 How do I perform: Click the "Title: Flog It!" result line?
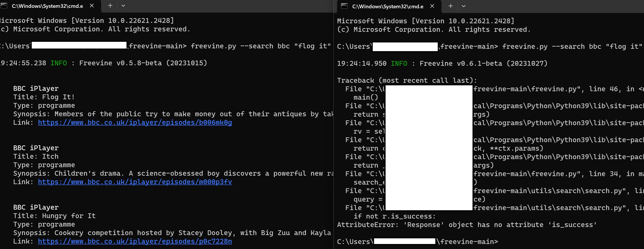pyautogui.click(x=44, y=97)
